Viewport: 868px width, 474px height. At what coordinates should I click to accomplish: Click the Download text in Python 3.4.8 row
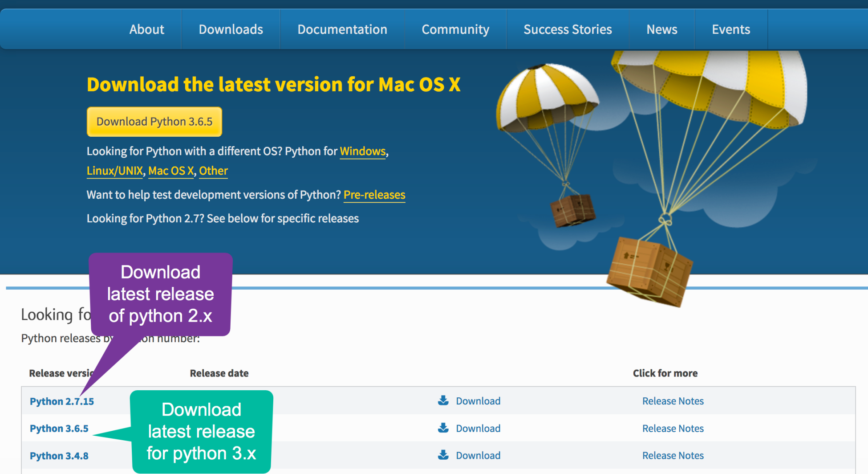tap(478, 455)
